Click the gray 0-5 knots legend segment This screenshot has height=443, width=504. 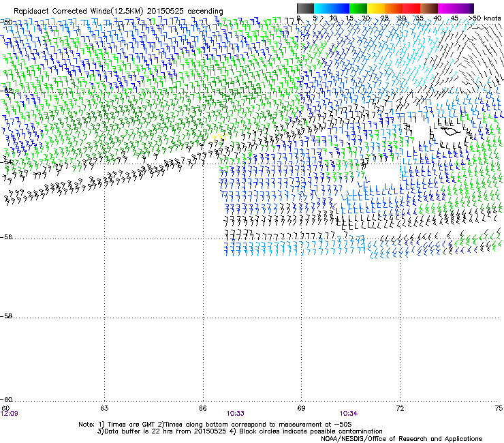(x=305, y=8)
